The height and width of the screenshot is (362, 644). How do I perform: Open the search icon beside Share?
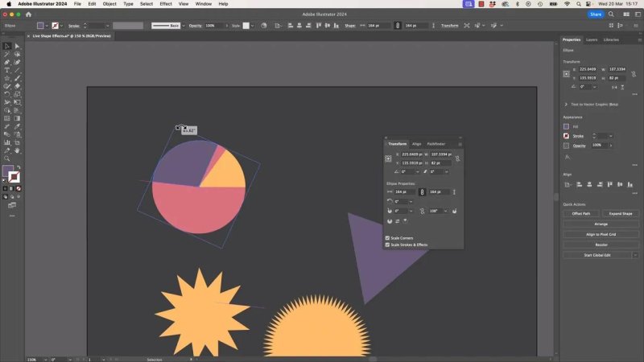pyautogui.click(x=611, y=14)
